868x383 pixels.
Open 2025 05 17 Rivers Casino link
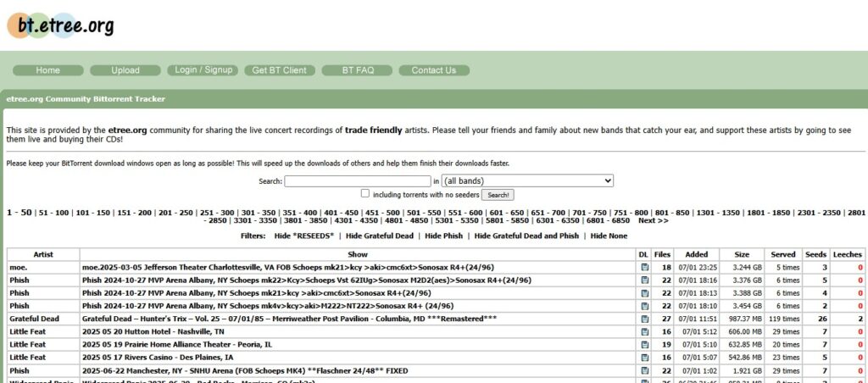coord(158,358)
